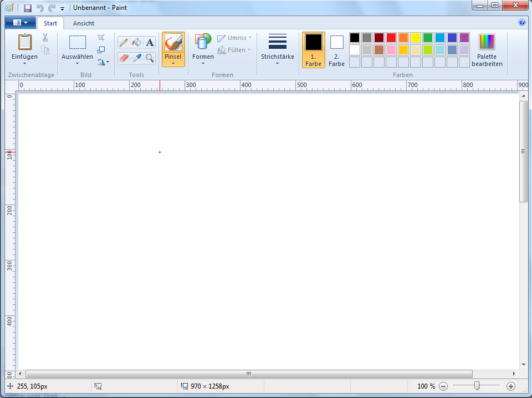Expand the Pinsel brushes dropdown arrow
This screenshot has width=532, height=398.
click(173, 63)
